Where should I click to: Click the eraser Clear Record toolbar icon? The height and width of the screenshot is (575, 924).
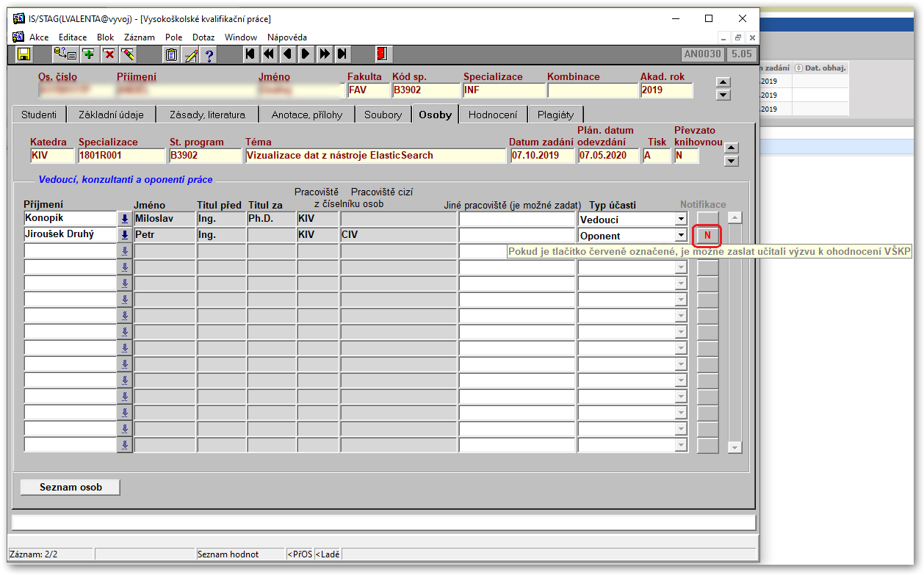click(128, 54)
